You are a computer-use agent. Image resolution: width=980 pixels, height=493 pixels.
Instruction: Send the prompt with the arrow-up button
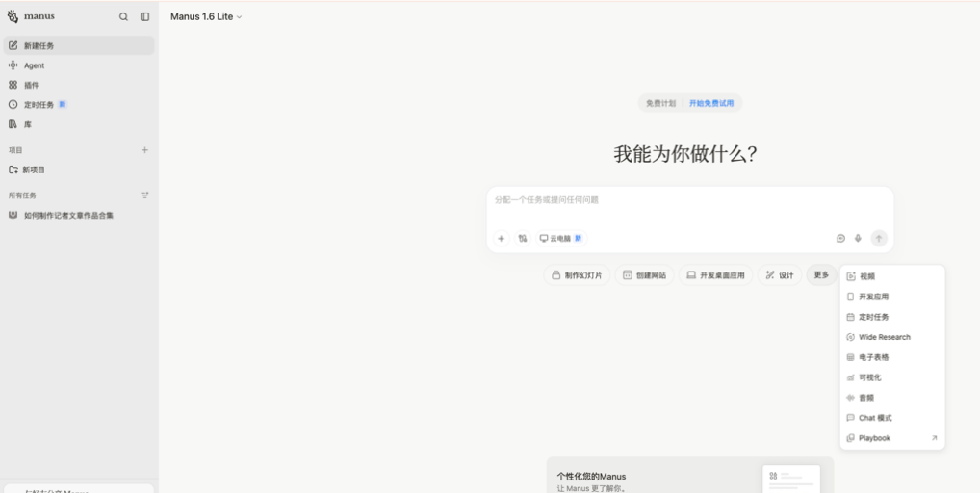[879, 238]
